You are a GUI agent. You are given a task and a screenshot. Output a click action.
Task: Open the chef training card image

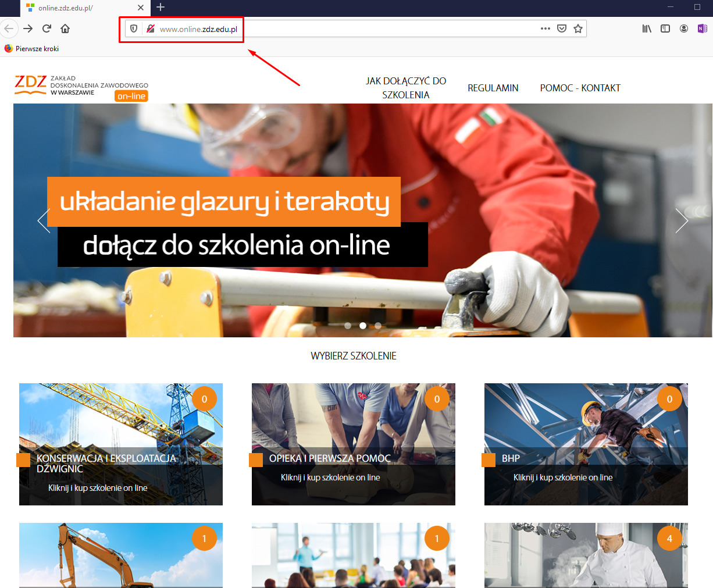pos(586,555)
